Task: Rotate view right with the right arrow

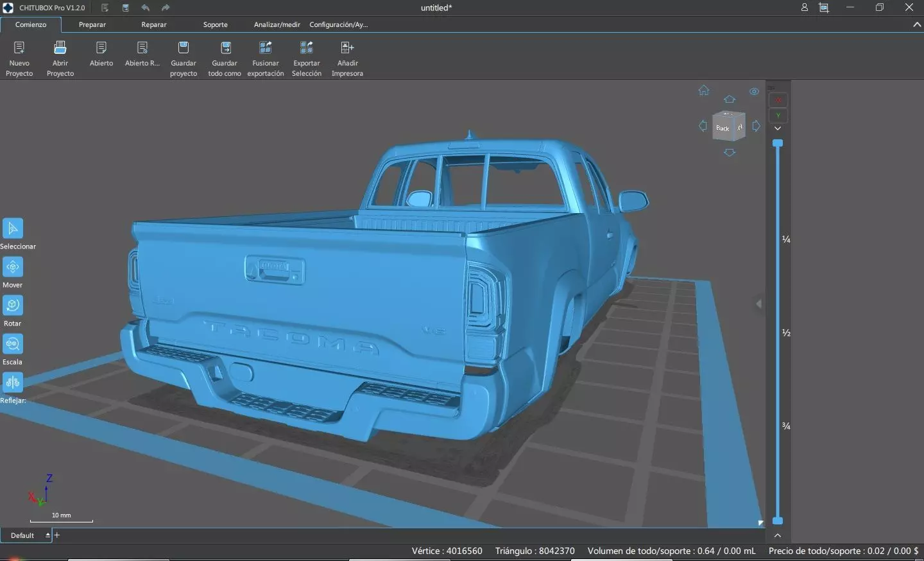Action: [x=757, y=126]
